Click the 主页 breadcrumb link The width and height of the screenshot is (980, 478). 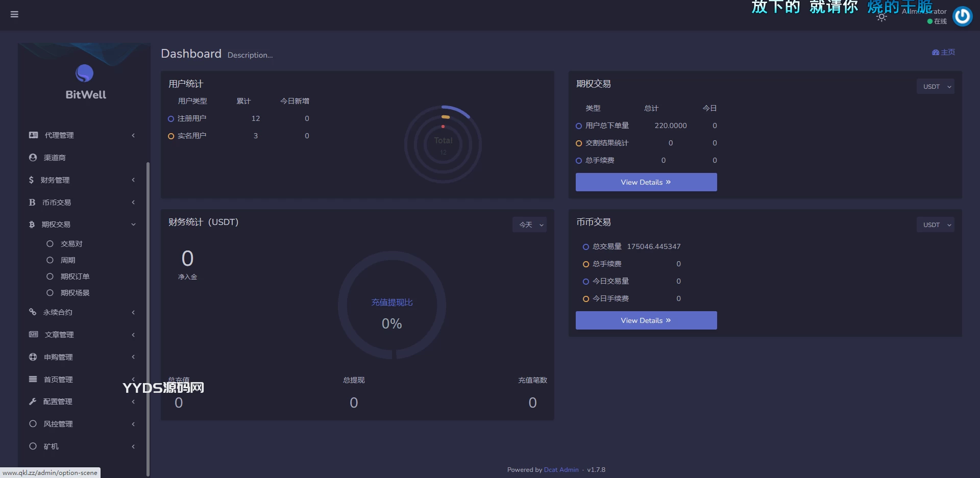943,53
